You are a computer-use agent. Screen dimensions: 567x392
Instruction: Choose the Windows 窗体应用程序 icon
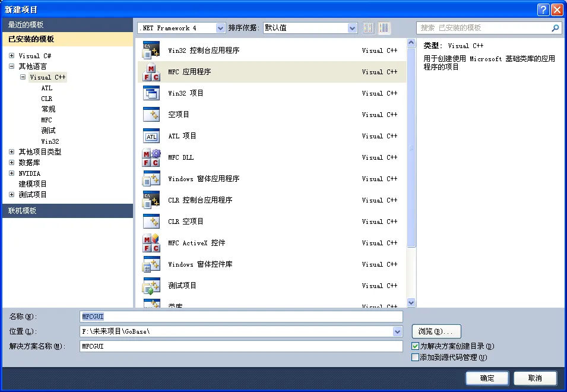[x=151, y=179]
